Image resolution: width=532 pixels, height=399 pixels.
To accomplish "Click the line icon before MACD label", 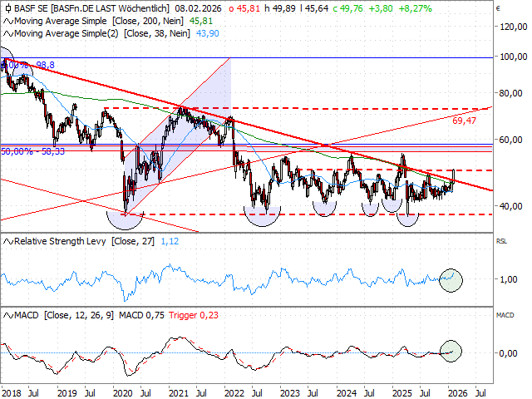I will (x=8, y=316).
